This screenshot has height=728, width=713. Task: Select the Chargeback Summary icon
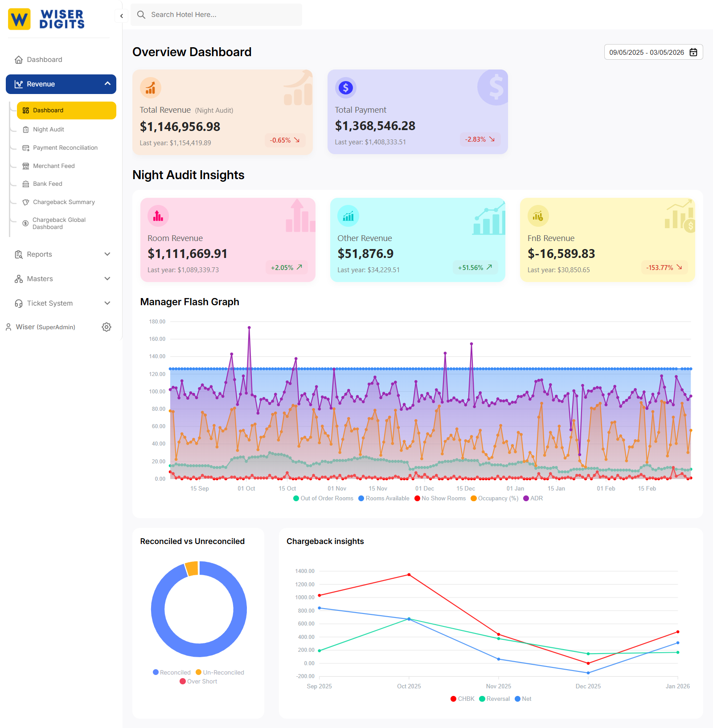(x=26, y=202)
